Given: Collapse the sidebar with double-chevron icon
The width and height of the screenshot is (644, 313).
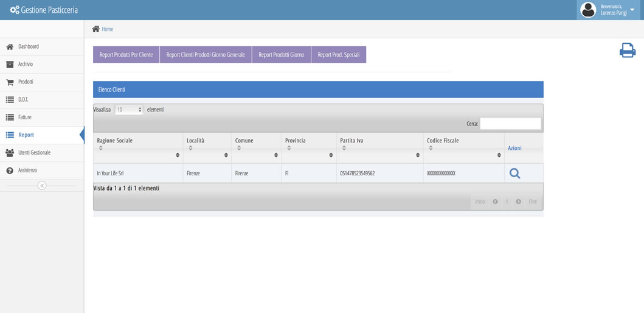Looking at the screenshot, I should (42, 185).
